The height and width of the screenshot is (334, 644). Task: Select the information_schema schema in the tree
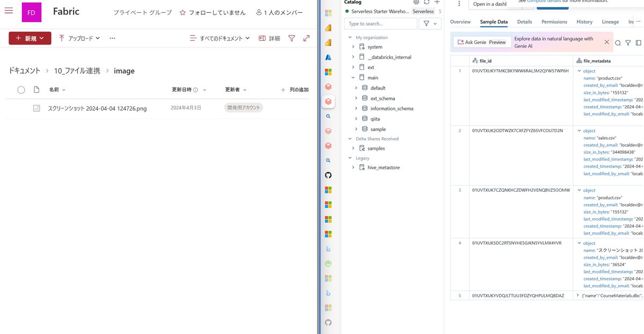[x=392, y=108]
